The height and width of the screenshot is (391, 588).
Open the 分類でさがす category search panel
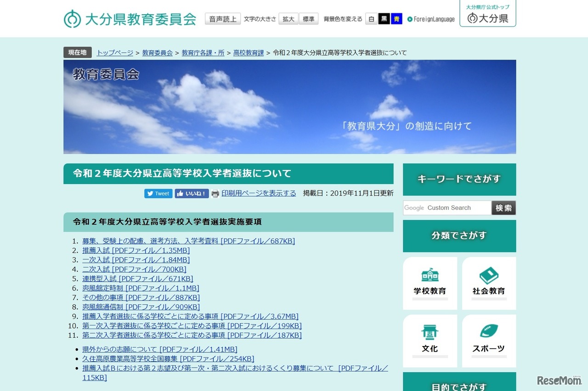[459, 236]
